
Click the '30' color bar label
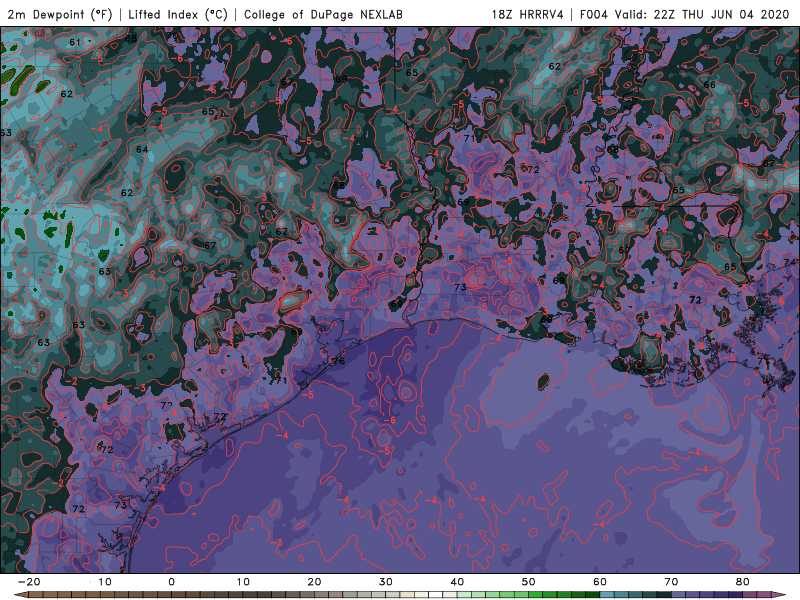pyautogui.click(x=386, y=582)
